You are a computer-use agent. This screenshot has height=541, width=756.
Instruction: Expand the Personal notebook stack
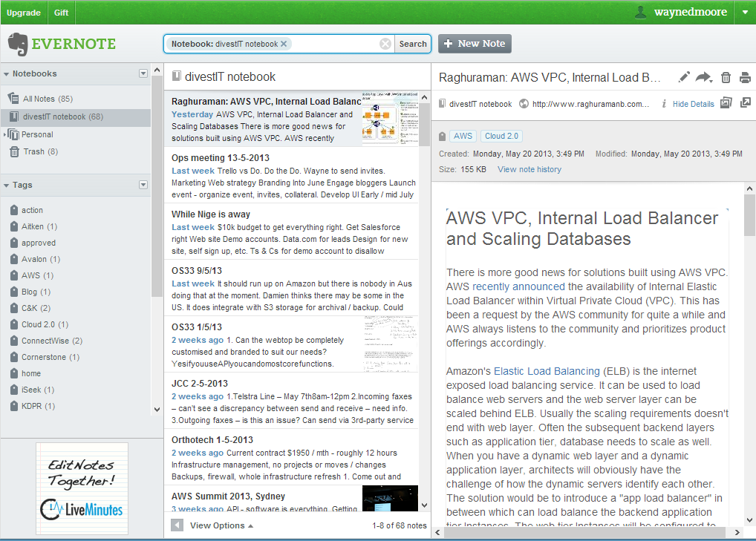pos(5,134)
